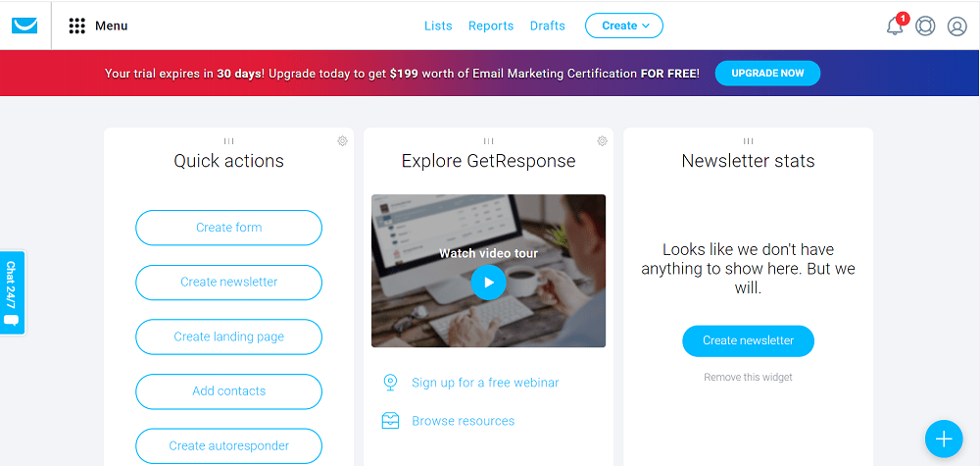980x466 pixels.
Task: Go to Lists in top navigation
Action: point(438,26)
